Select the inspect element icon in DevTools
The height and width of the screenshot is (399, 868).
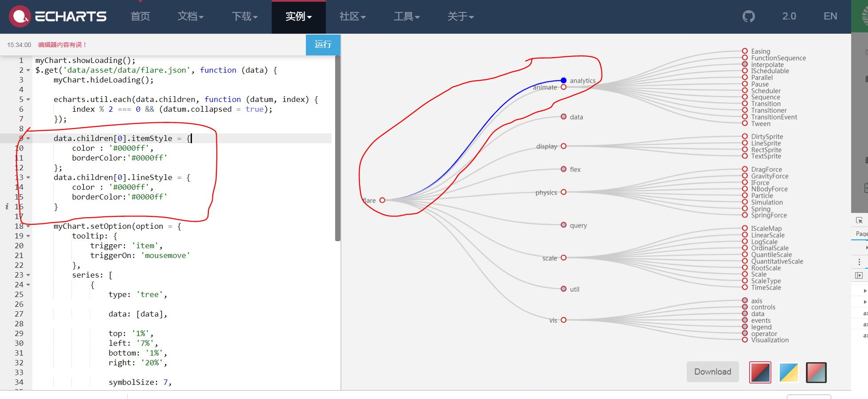point(859,220)
